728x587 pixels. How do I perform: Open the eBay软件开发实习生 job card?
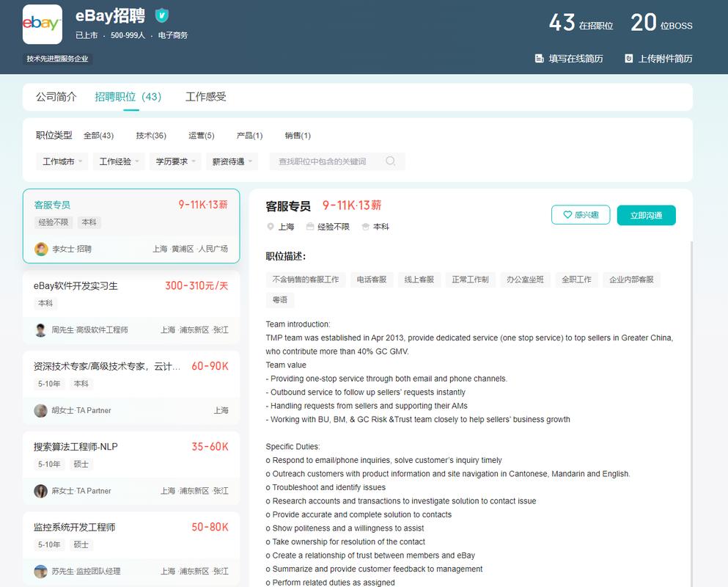coord(131,307)
